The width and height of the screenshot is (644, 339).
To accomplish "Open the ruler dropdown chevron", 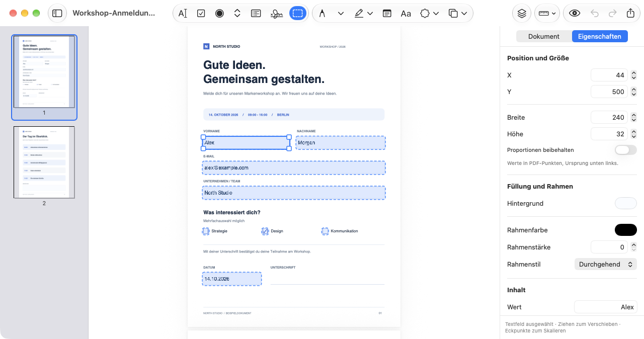I will point(554,14).
